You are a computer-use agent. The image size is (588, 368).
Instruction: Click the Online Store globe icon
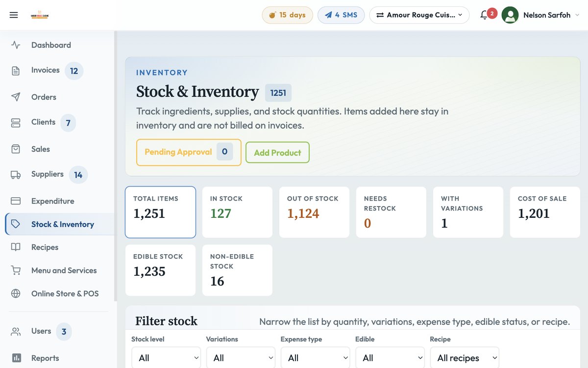pyautogui.click(x=16, y=293)
